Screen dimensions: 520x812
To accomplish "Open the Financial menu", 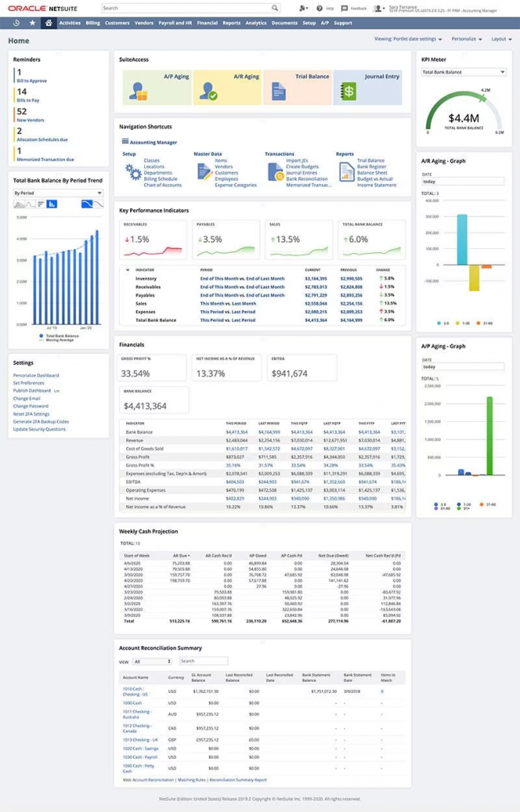I will 207,23.
